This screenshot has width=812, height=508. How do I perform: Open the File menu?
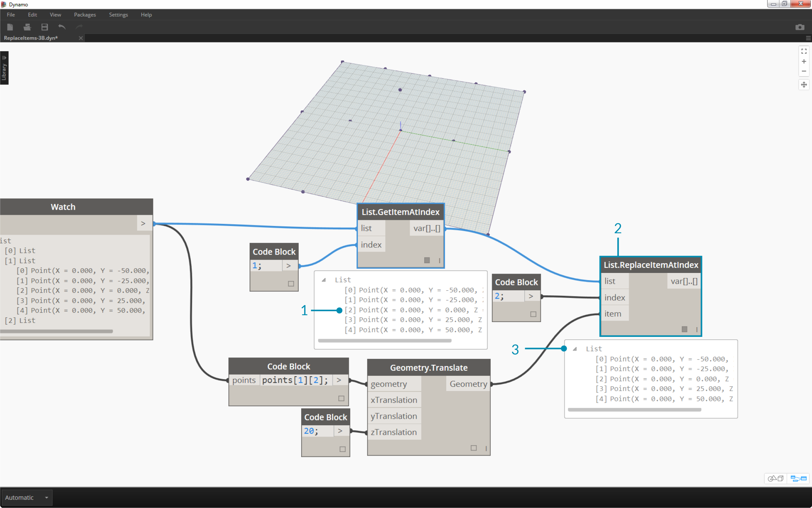click(10, 14)
